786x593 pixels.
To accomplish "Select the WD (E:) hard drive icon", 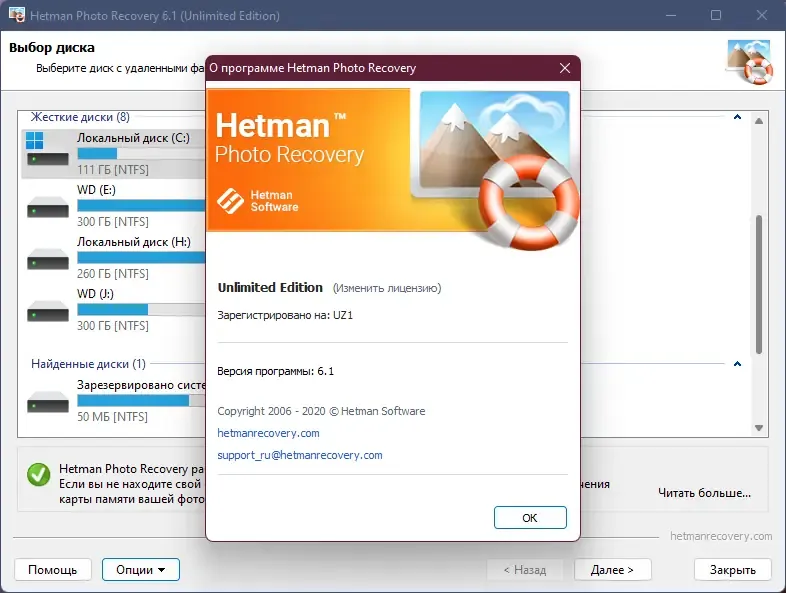I will [48, 207].
